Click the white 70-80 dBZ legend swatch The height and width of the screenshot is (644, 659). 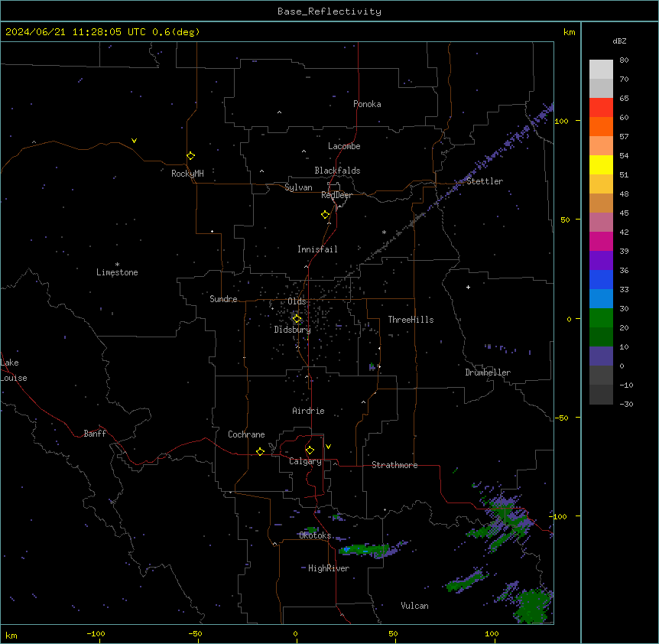601,70
